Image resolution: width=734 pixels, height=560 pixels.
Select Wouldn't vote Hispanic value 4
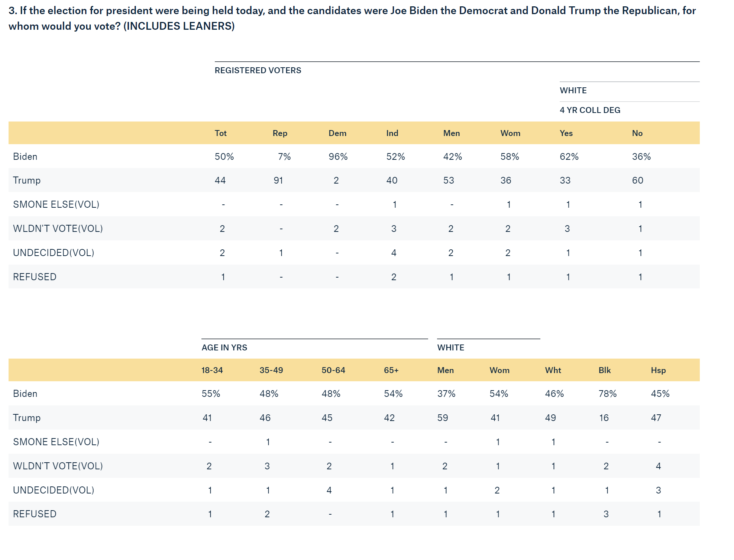tap(658, 466)
